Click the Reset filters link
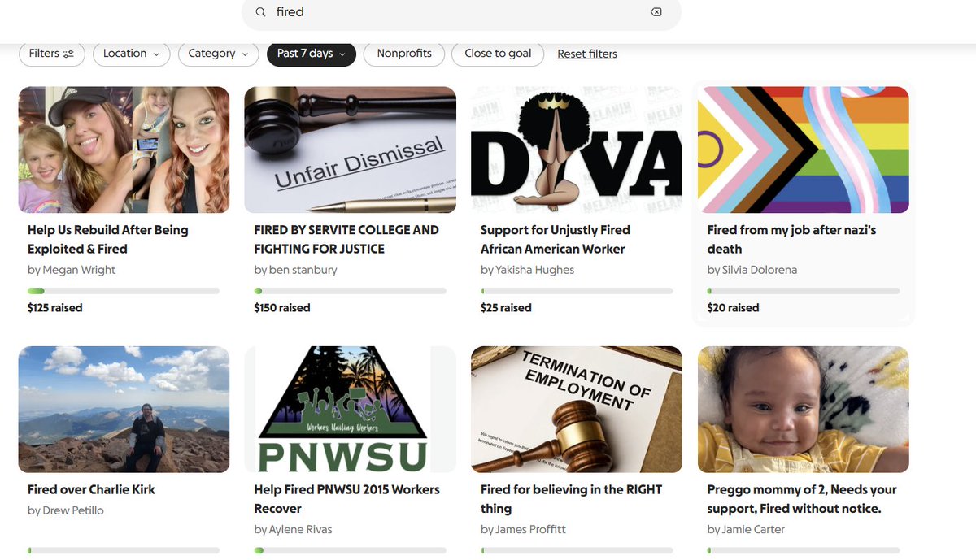This screenshot has height=560, width=976. coord(587,54)
